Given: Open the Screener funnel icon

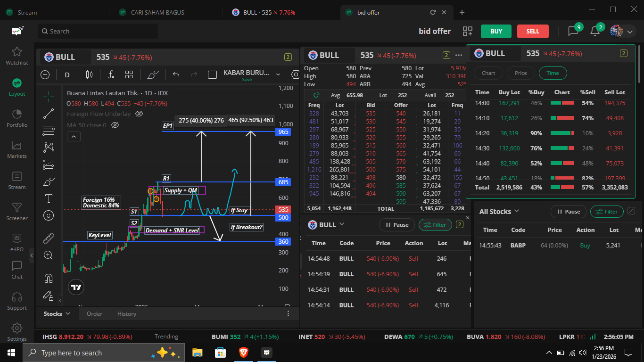Looking at the screenshot, I should (x=17, y=211).
